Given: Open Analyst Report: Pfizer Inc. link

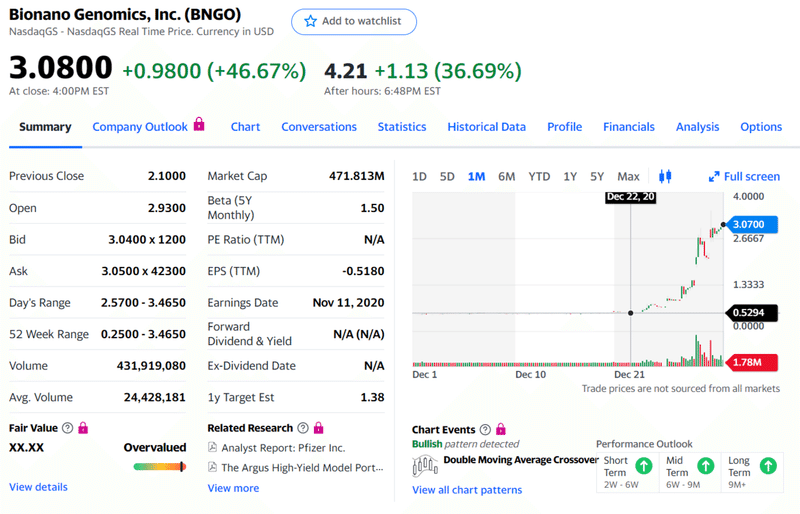Looking at the screenshot, I should click(283, 448).
